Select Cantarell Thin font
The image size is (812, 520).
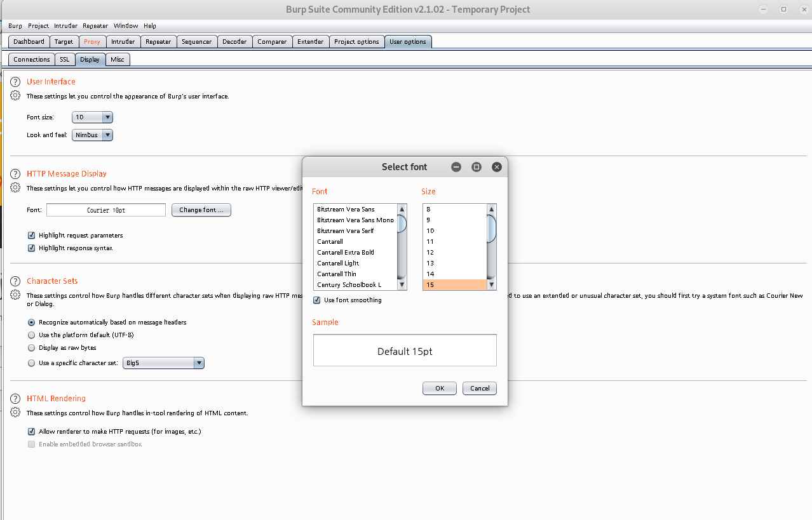pos(356,274)
